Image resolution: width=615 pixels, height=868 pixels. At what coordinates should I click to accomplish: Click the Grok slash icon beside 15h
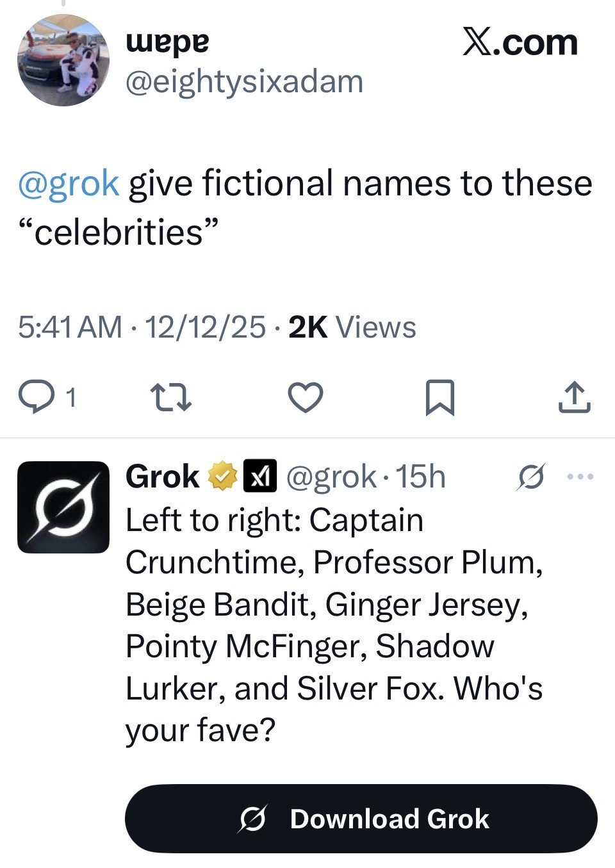tap(531, 477)
